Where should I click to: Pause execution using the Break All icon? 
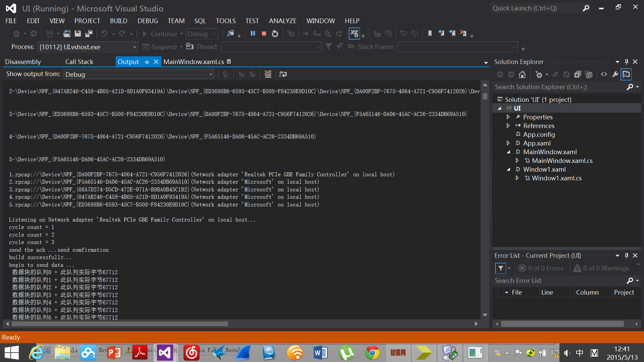253,34
